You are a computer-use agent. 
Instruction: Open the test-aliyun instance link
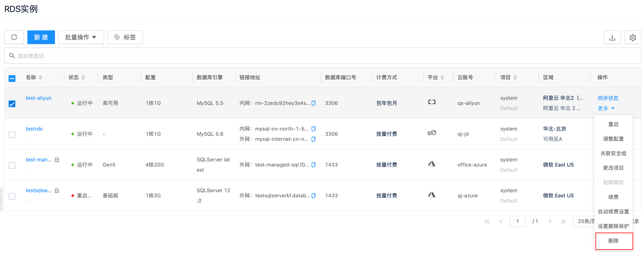click(x=38, y=98)
